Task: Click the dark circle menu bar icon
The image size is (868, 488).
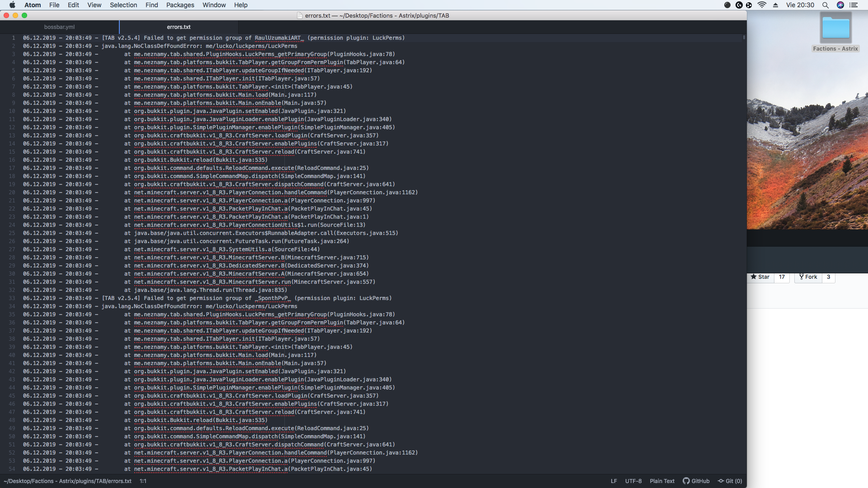Action: [x=727, y=5]
